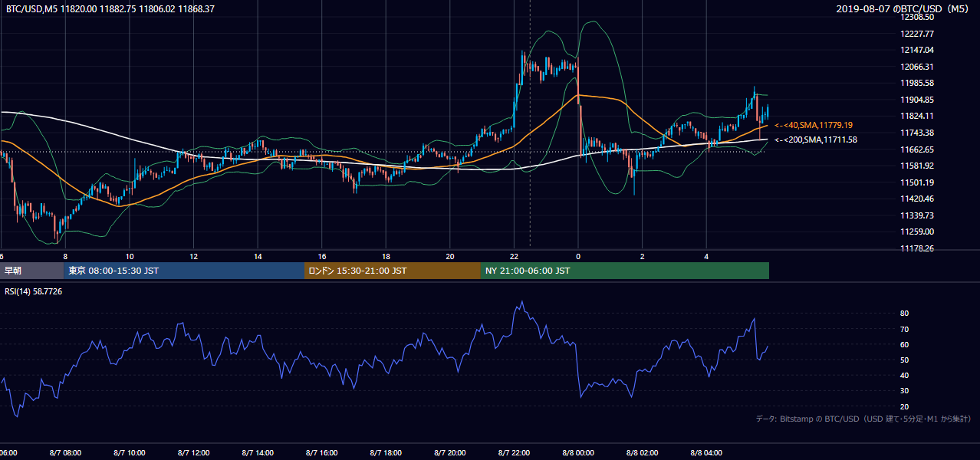Viewport: 980px width, 460px height.
Task: Click the 2019-08-07 BTC/USD (M5) title
Action: [904, 9]
